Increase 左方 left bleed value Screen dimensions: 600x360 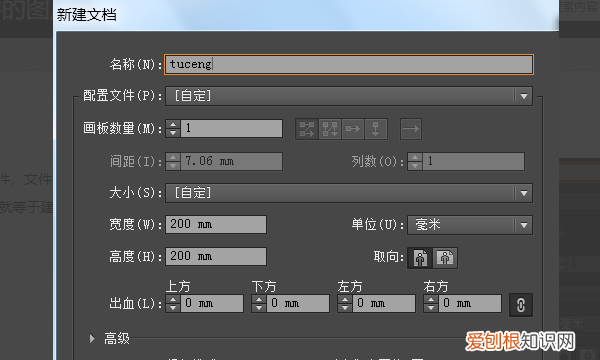point(345,299)
